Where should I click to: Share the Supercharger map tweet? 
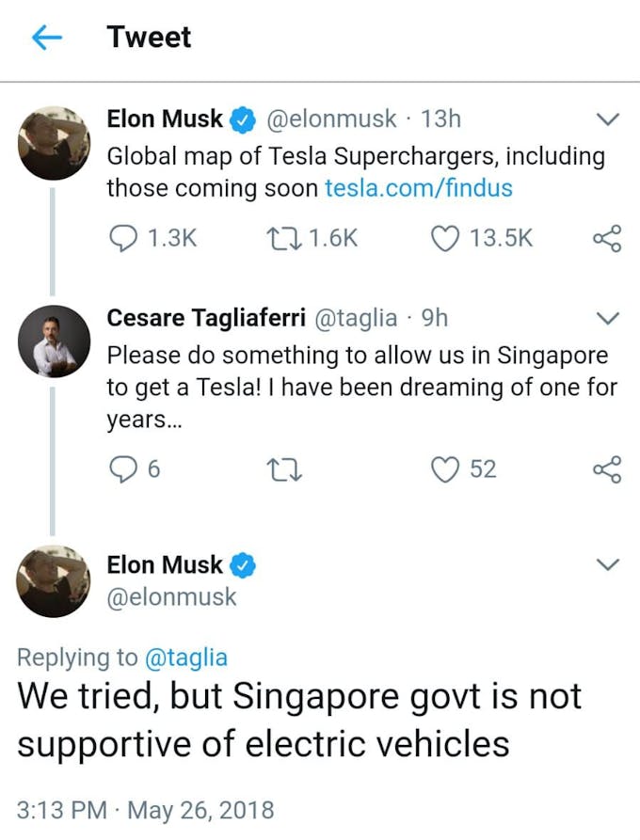[x=607, y=238]
